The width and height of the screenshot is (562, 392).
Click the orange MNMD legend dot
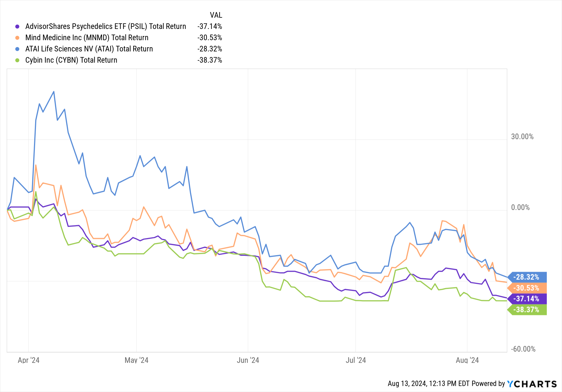click(x=17, y=38)
